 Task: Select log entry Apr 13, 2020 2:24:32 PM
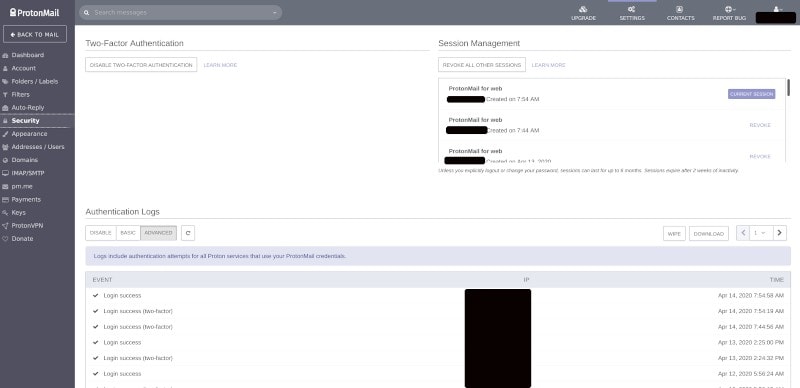(438, 358)
